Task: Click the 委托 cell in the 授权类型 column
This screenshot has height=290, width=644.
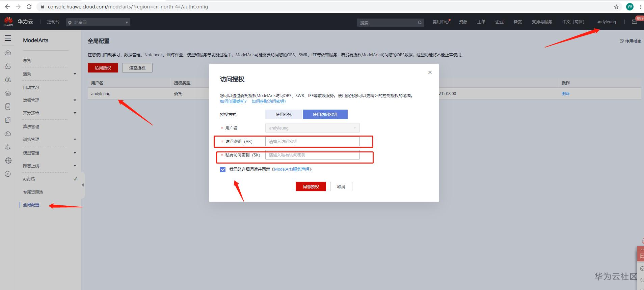Action: [178, 94]
